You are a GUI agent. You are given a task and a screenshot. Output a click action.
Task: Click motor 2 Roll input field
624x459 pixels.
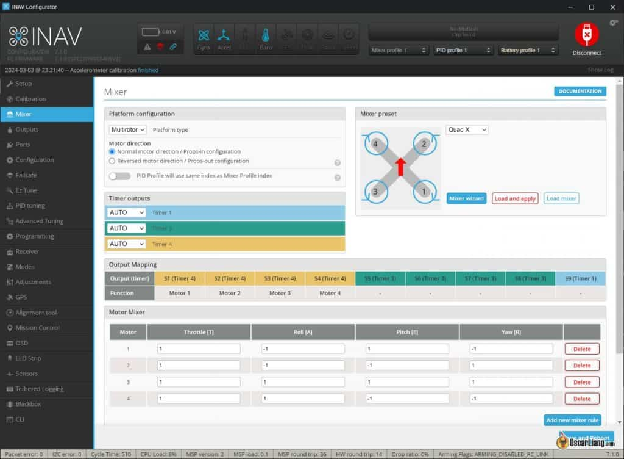coord(303,365)
